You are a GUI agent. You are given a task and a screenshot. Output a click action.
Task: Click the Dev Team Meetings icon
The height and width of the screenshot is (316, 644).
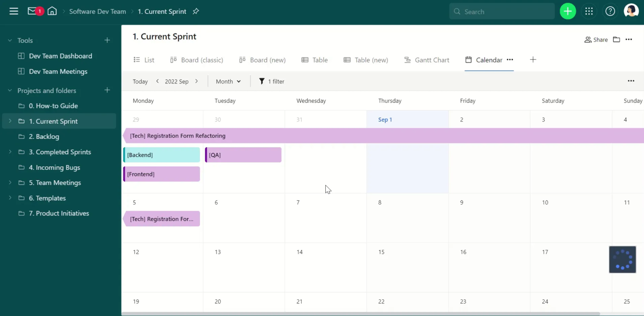[21, 71]
